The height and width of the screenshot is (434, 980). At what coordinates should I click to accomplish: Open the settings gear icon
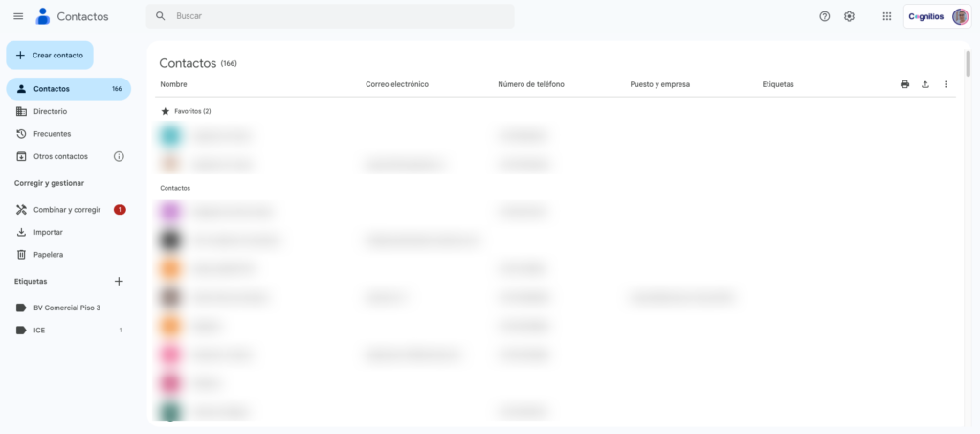coord(849,17)
